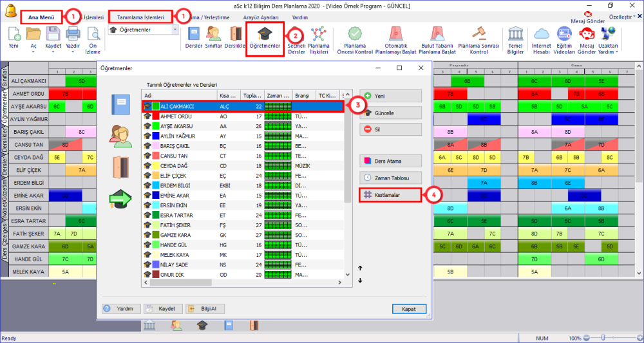
Task: Click the Sil button
Action: pos(391,129)
